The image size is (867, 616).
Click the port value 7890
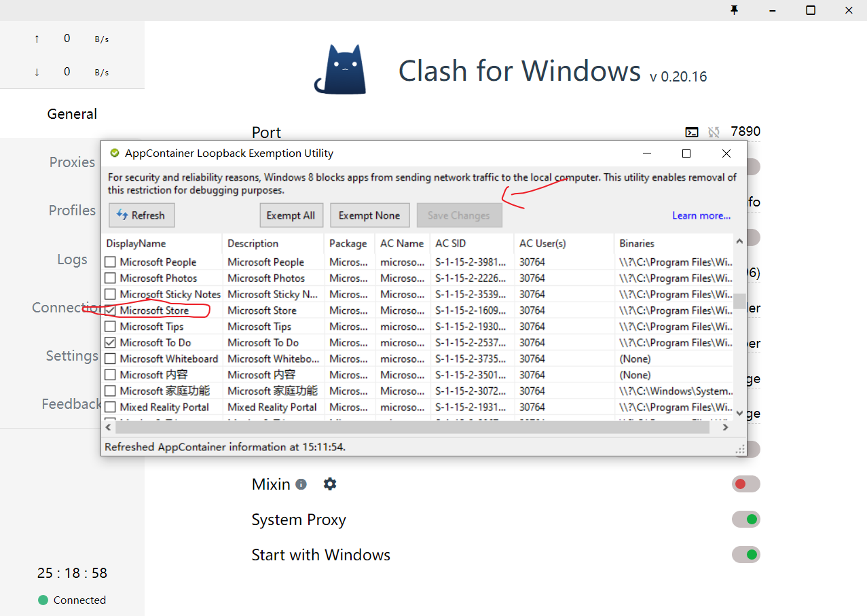[745, 132]
